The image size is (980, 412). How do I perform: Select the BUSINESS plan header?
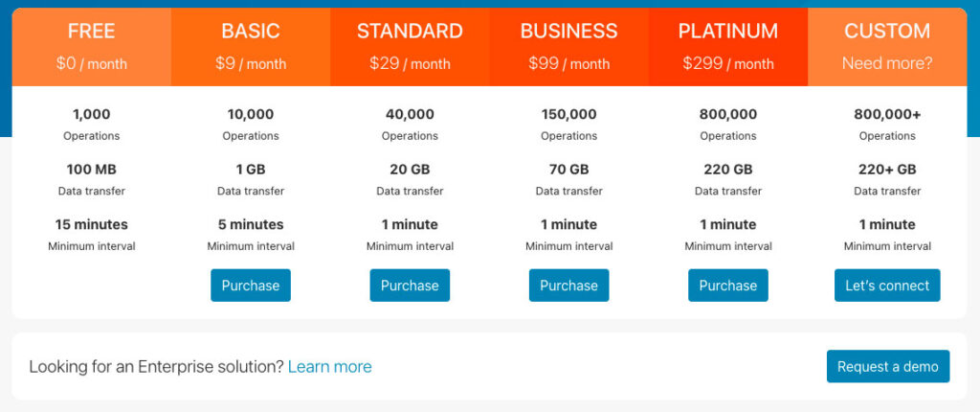click(x=568, y=47)
